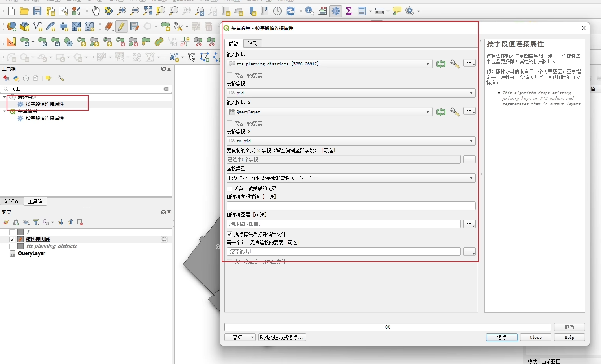Select the Zoom Out magnifier tool
The width and height of the screenshot is (601, 364).
click(135, 11)
